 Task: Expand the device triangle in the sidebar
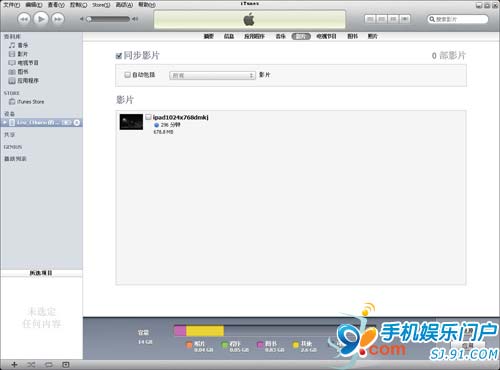point(5,123)
